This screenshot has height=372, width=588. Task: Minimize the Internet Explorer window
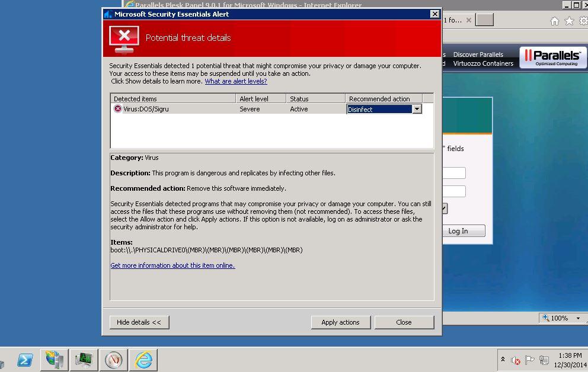click(x=566, y=5)
